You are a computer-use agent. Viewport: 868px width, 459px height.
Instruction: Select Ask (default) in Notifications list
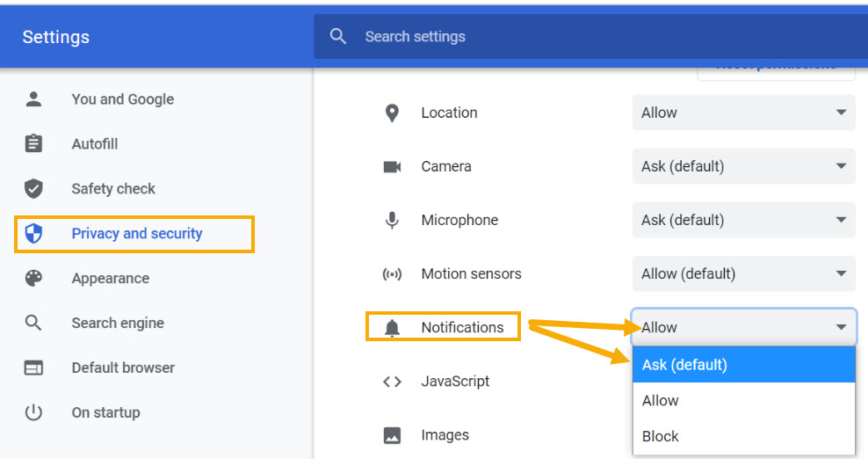pos(743,364)
